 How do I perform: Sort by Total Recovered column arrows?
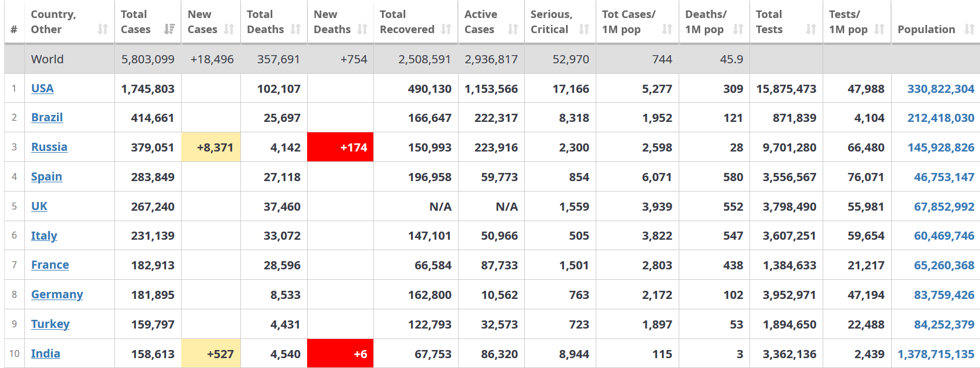pos(446,29)
